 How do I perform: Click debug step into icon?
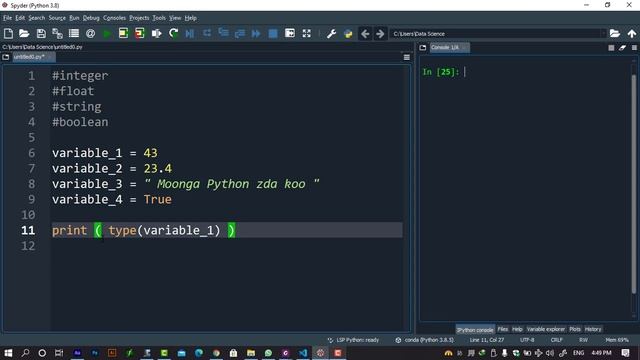(223, 33)
